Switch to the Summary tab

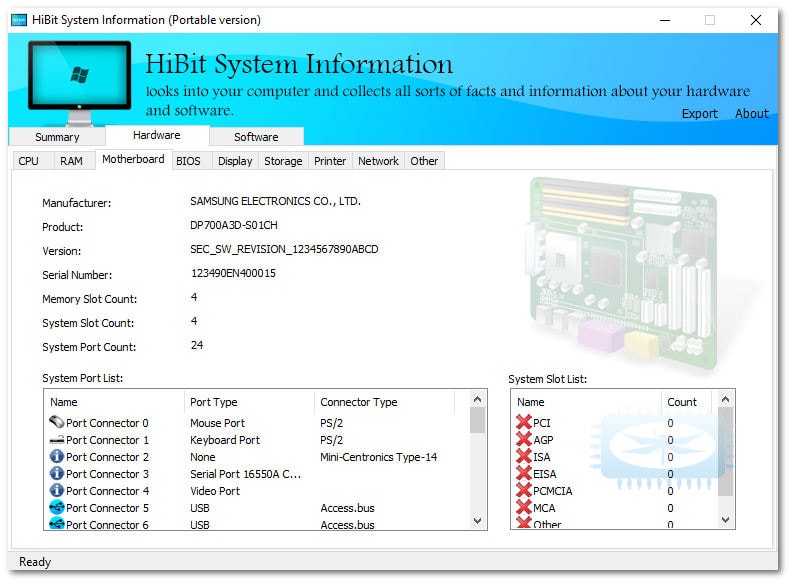(x=57, y=137)
